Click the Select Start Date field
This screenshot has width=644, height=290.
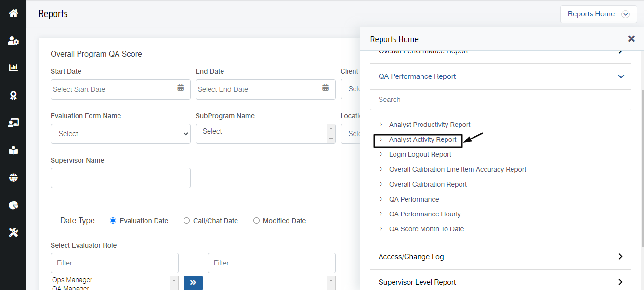[120, 89]
